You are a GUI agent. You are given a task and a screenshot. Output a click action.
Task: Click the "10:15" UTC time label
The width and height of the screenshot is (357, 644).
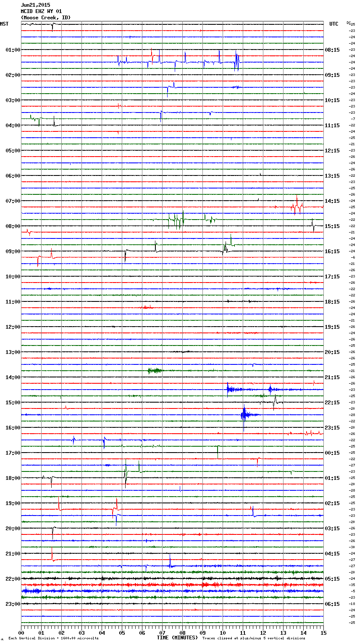332,100
